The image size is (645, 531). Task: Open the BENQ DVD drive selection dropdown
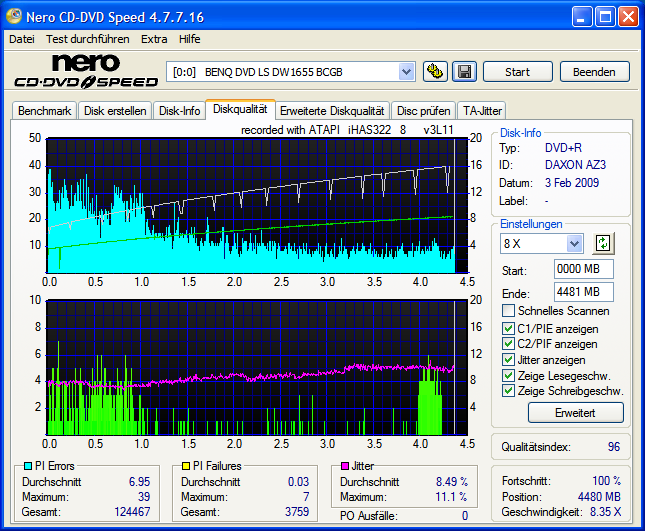(x=406, y=71)
